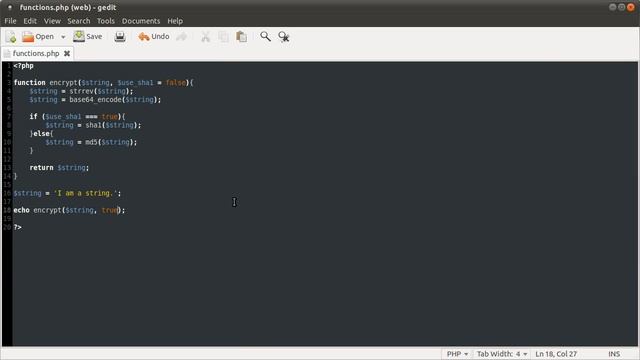The image size is (640, 360).
Task: Open the Documents menu
Action: (141, 21)
